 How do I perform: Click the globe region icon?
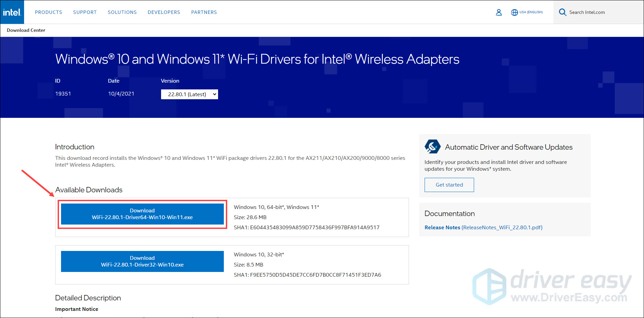(x=514, y=12)
